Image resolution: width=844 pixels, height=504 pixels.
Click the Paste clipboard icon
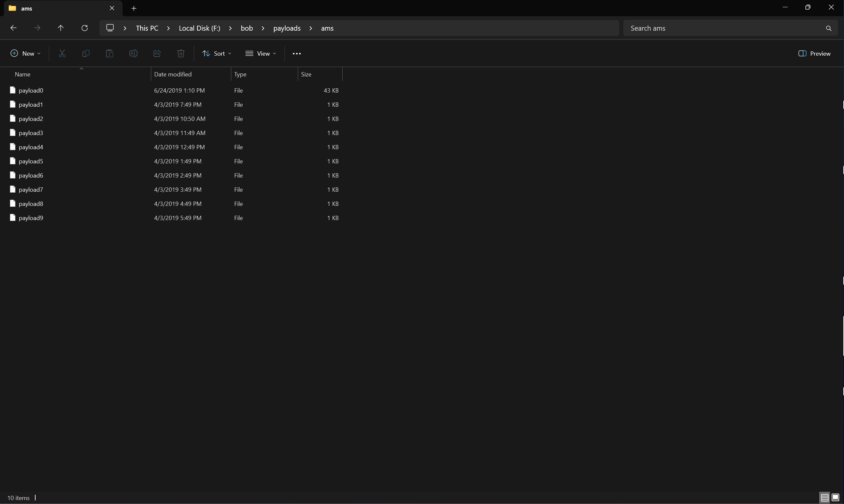coord(109,53)
